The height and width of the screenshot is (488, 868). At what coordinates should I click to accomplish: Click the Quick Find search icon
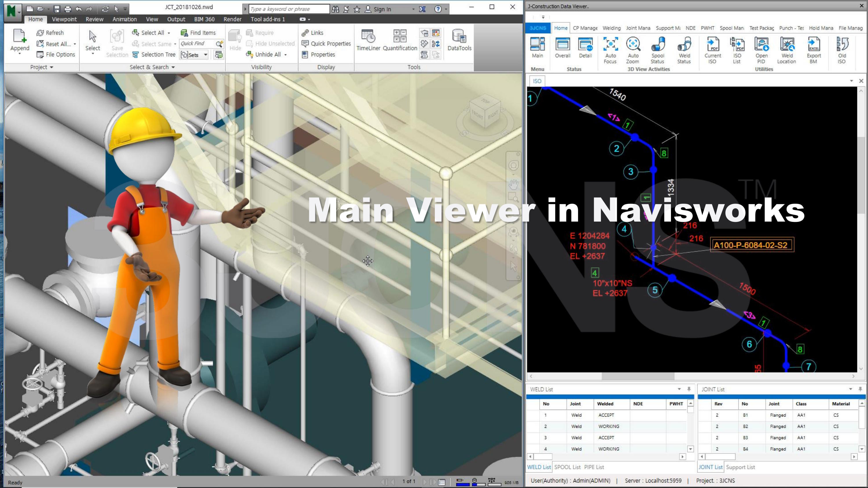pos(219,44)
